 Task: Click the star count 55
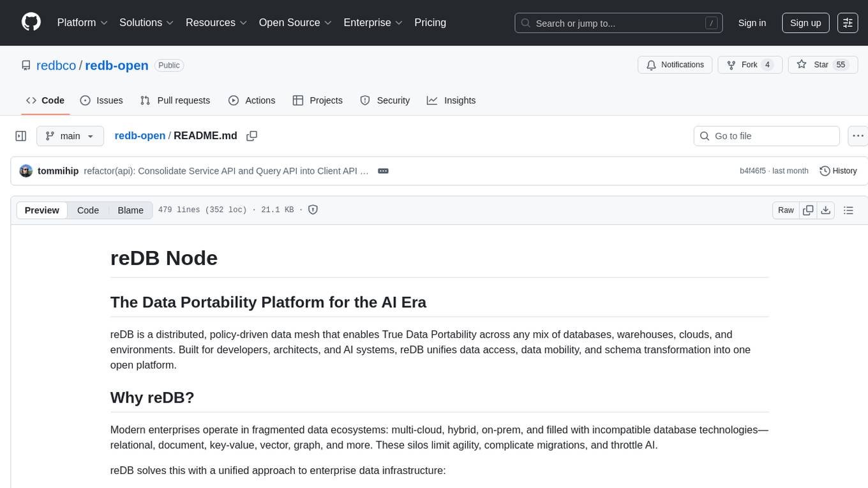click(841, 65)
